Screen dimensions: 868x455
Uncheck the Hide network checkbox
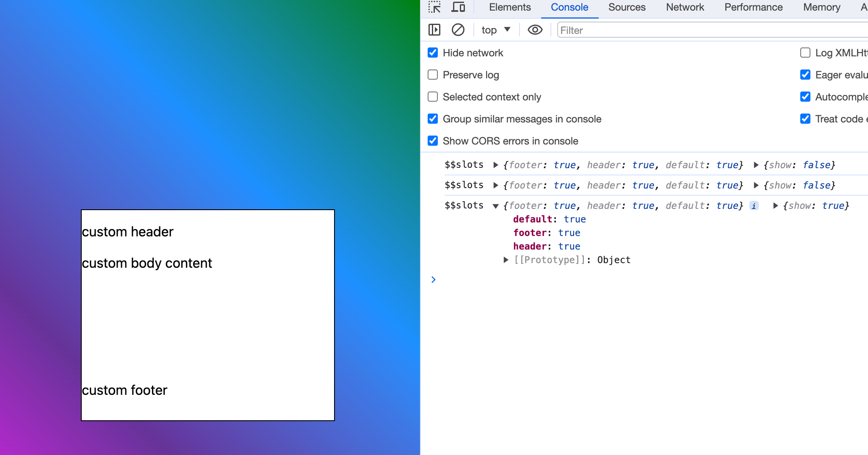(x=433, y=53)
